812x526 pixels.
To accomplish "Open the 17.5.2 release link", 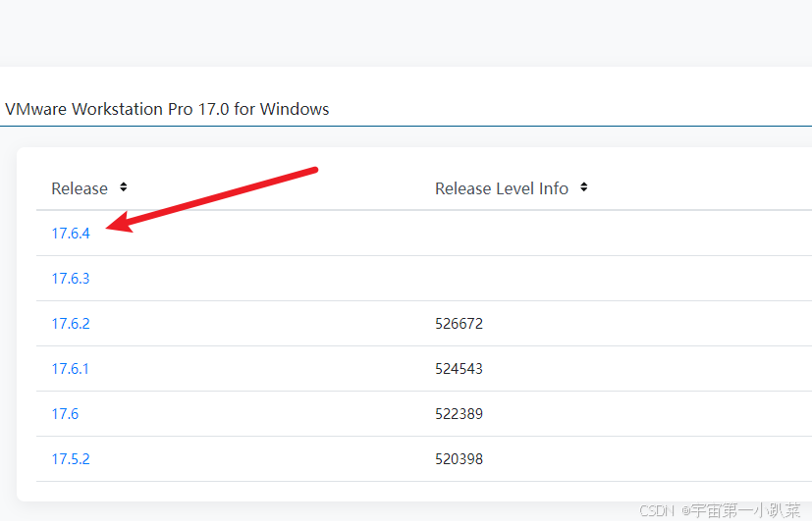I will point(71,458).
